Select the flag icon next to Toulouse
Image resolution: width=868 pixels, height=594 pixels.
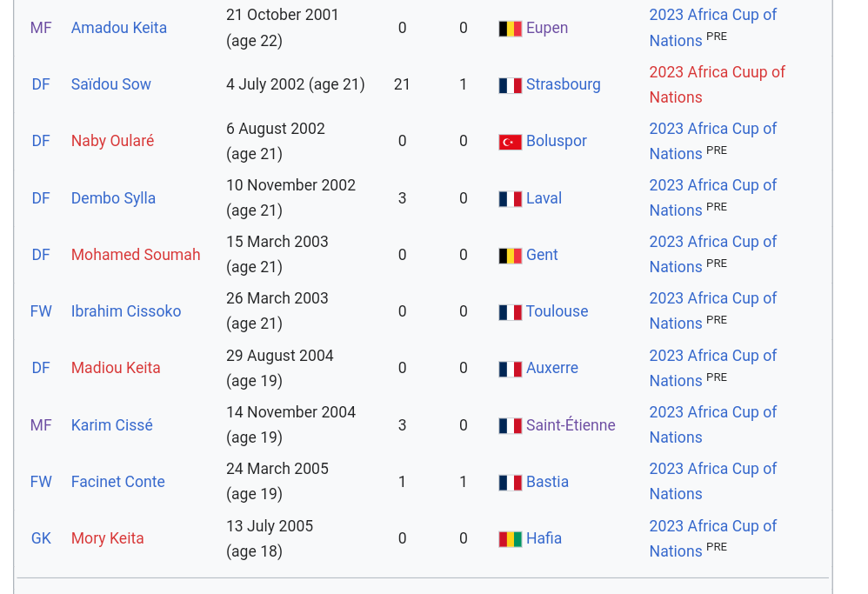510,312
